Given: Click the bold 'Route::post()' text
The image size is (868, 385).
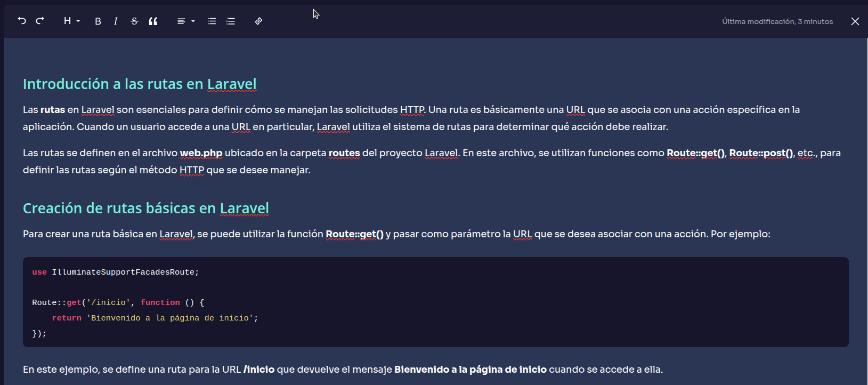Looking at the screenshot, I should coord(761,153).
